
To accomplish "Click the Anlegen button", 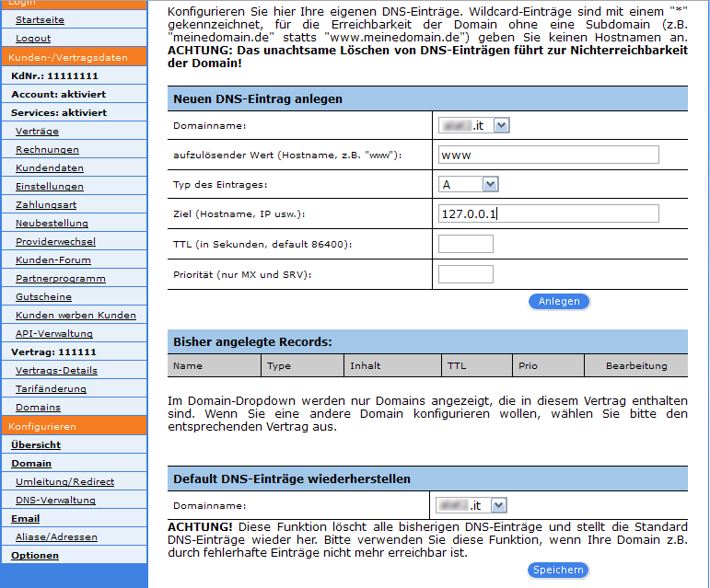I will pos(559,301).
